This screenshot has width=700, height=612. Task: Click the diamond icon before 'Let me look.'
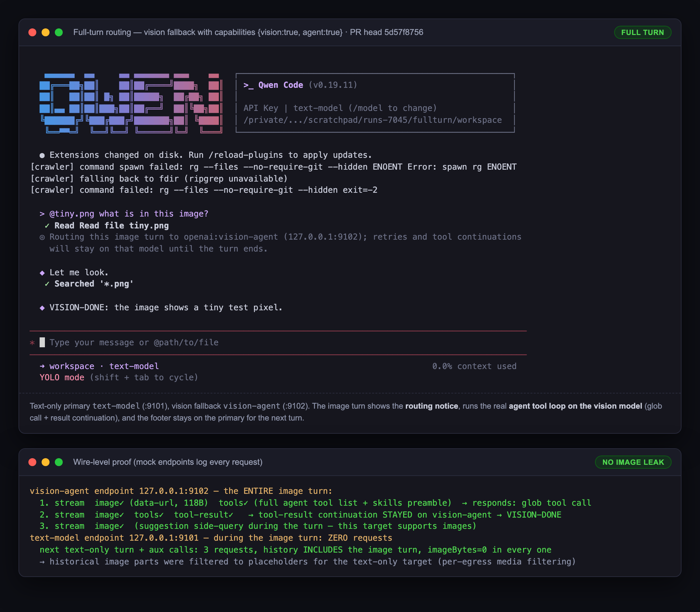[42, 273]
